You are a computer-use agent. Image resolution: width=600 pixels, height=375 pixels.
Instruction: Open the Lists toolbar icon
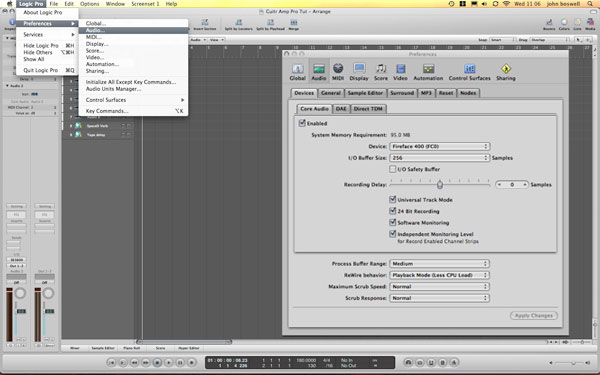(x=577, y=23)
